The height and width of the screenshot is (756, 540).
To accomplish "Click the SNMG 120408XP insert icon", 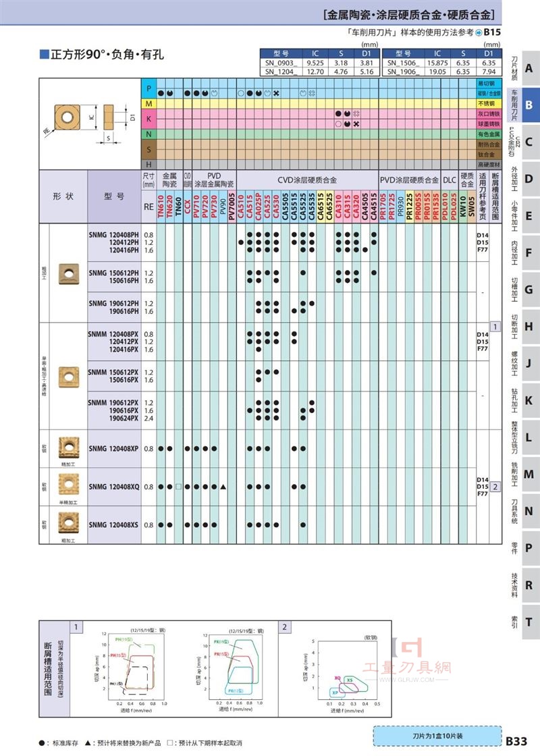I will [68, 448].
